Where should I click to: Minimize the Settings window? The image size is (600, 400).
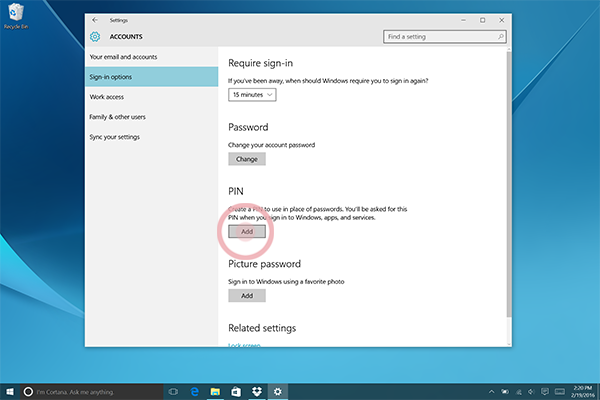[x=463, y=20]
